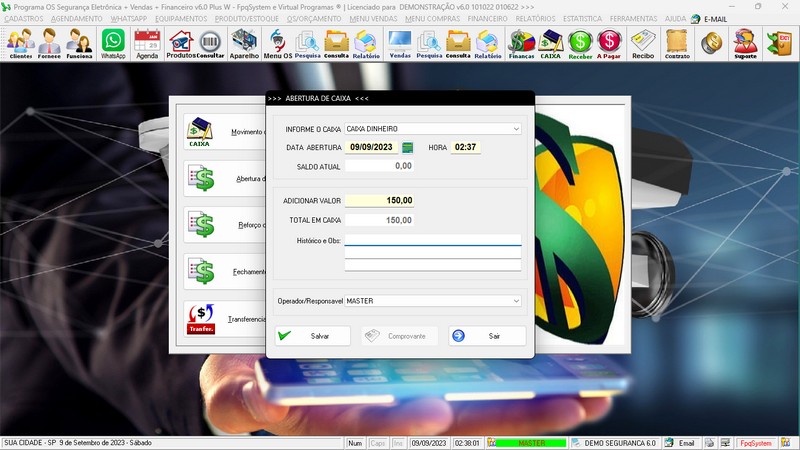
Task: Click Transferência icon in side menu
Action: point(201,319)
